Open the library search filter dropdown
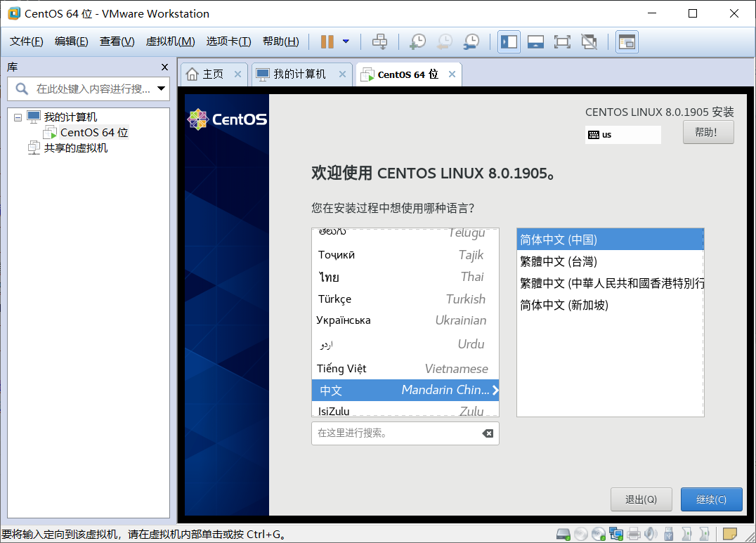Image resolution: width=756 pixels, height=543 pixels. tap(161, 89)
